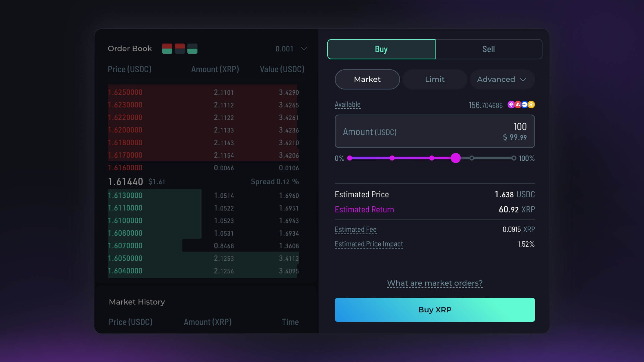Click the mid price 1.61440
The image size is (644, 362).
pos(125,182)
